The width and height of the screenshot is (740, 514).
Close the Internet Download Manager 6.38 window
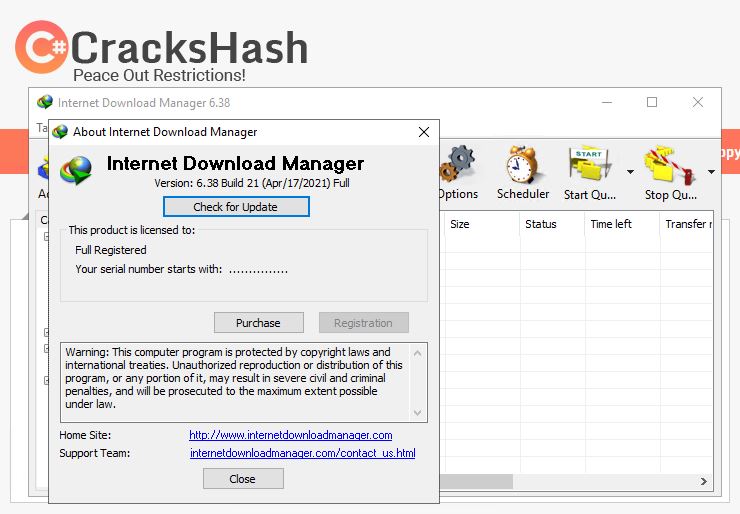click(698, 102)
